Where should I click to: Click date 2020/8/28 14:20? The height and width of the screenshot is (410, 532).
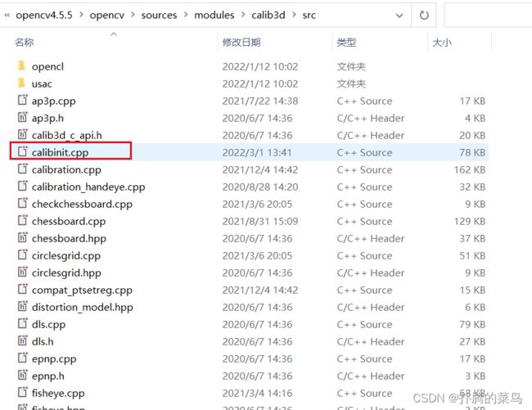click(x=260, y=187)
